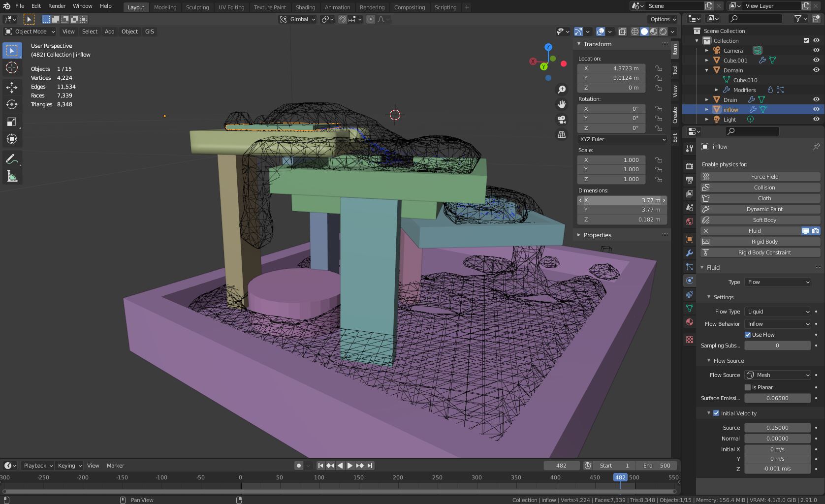Screen dimensions: 825x504
Task: Open the Material properties tab
Action: pos(690,322)
